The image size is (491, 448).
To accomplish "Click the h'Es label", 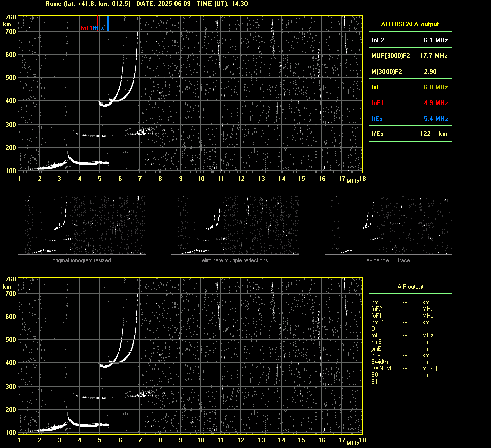I will coord(377,134).
